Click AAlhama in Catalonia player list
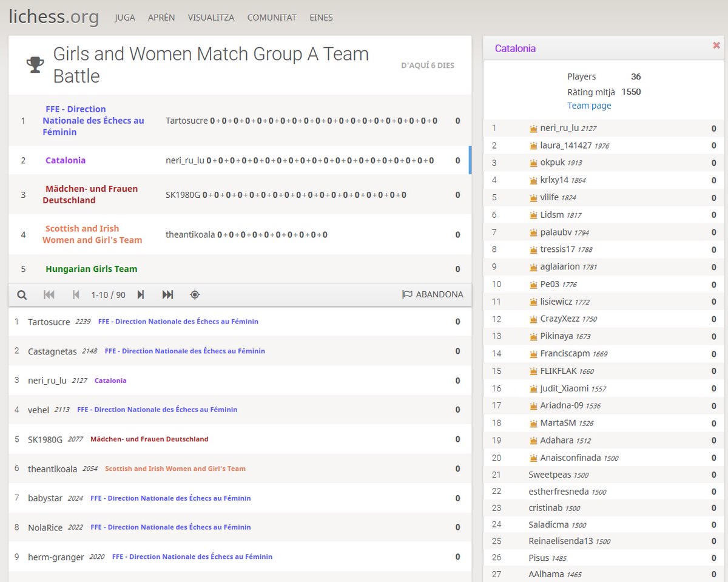Screen dimensions: 728x582 pyautogui.click(x=546, y=574)
